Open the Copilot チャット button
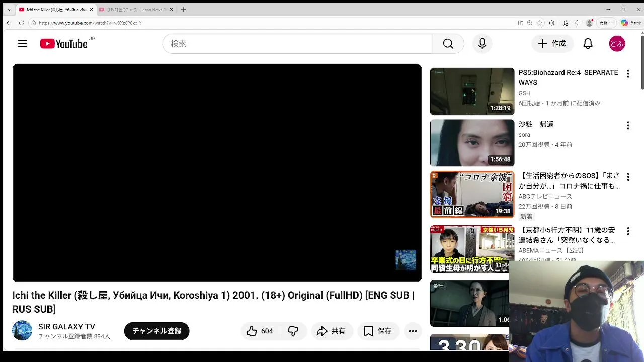The image size is (644, 362). pyautogui.click(x=631, y=23)
